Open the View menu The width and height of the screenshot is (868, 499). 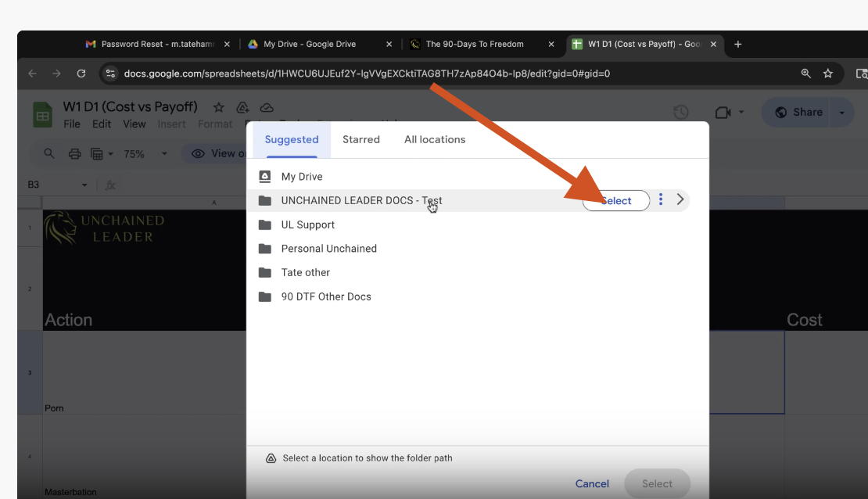tap(135, 124)
